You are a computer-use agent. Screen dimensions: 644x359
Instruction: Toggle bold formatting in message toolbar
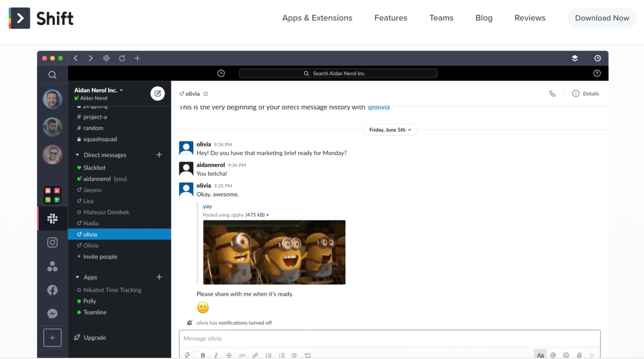(x=203, y=355)
